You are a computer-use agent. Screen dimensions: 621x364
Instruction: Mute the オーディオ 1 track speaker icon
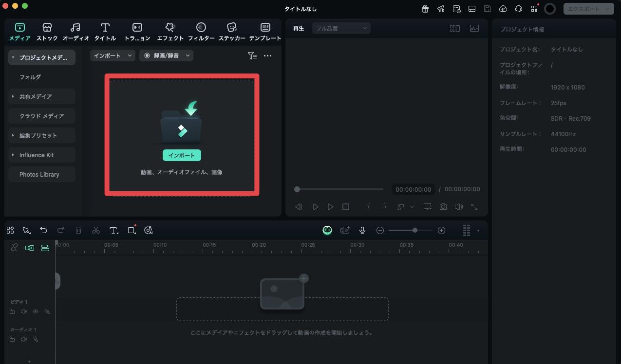tap(24, 339)
